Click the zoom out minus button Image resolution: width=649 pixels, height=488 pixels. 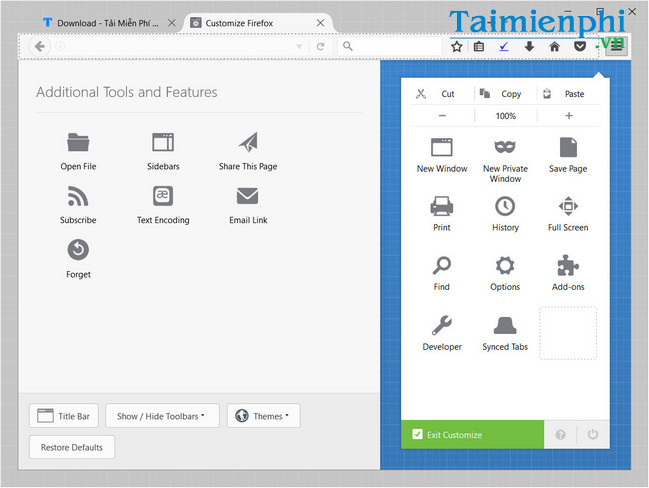(x=442, y=116)
